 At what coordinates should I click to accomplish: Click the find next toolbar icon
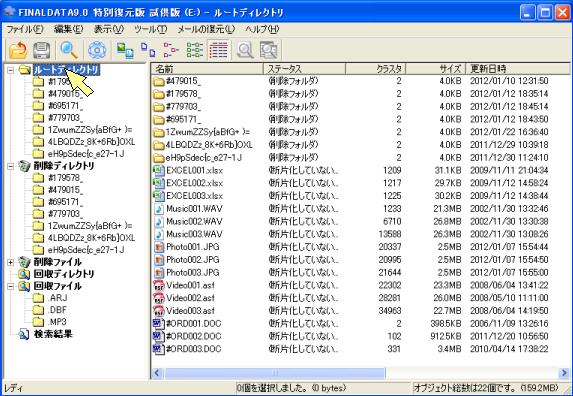[269, 50]
